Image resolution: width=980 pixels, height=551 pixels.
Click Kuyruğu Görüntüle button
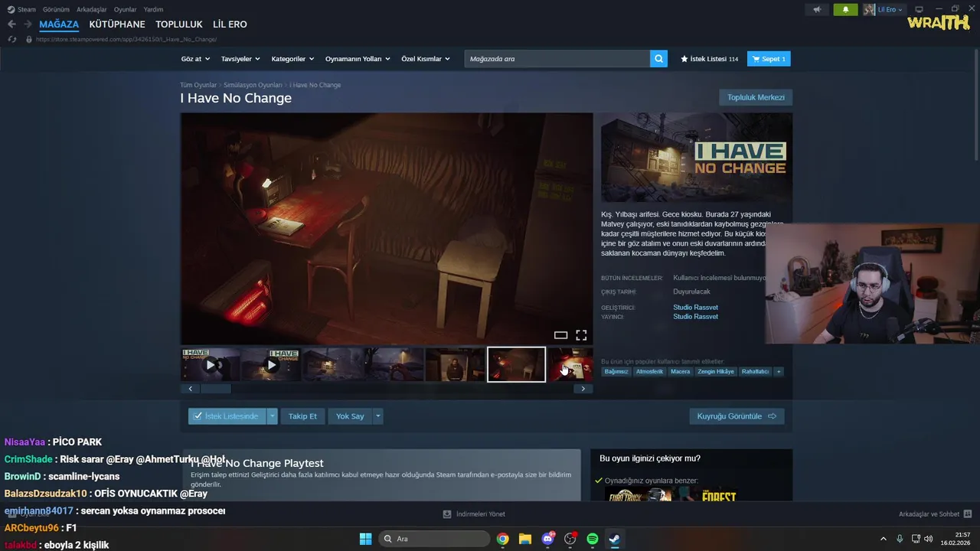(x=737, y=416)
